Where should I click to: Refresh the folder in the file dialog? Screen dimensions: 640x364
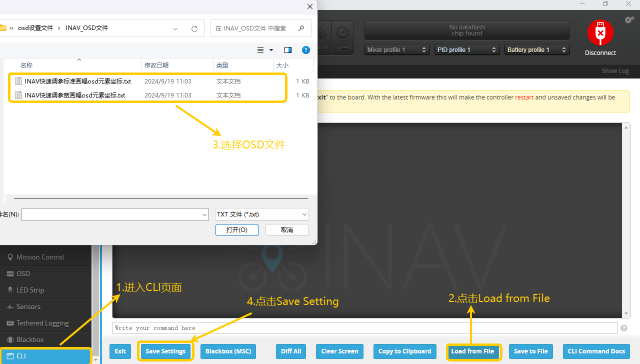194,28
